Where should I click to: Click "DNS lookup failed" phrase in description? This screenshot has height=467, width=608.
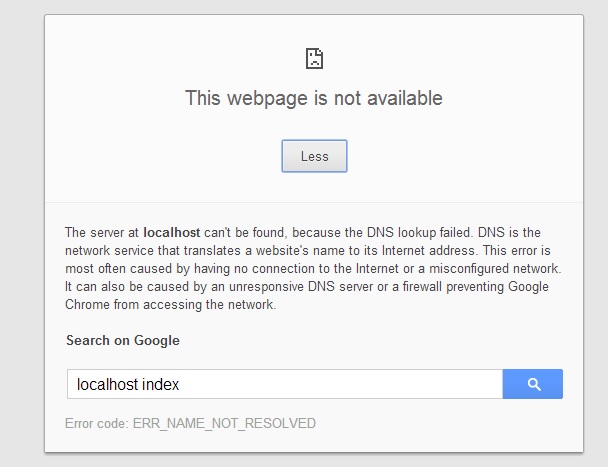click(420, 232)
